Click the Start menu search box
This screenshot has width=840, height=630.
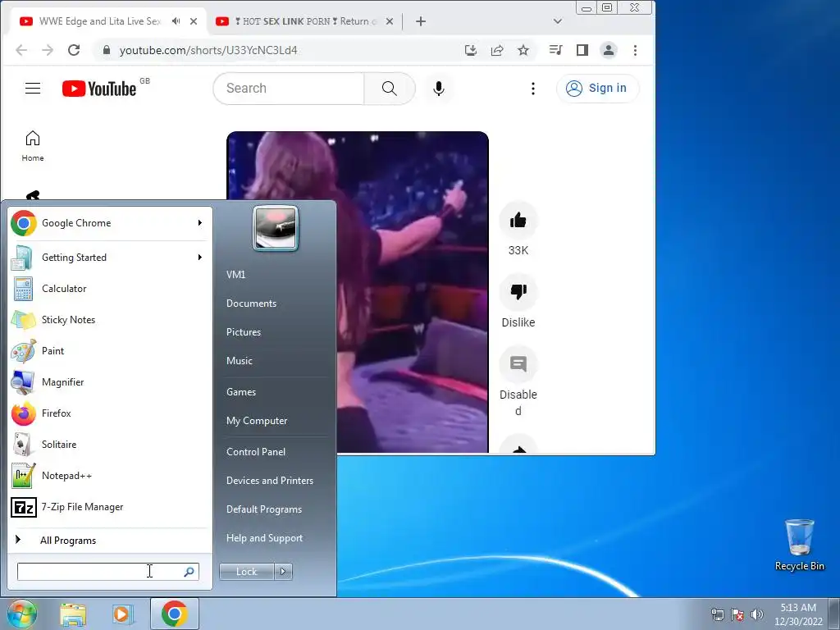point(108,572)
